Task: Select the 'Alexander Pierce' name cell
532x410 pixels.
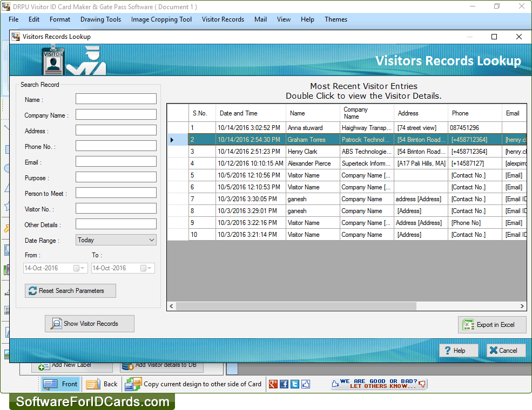Action: 313,163
